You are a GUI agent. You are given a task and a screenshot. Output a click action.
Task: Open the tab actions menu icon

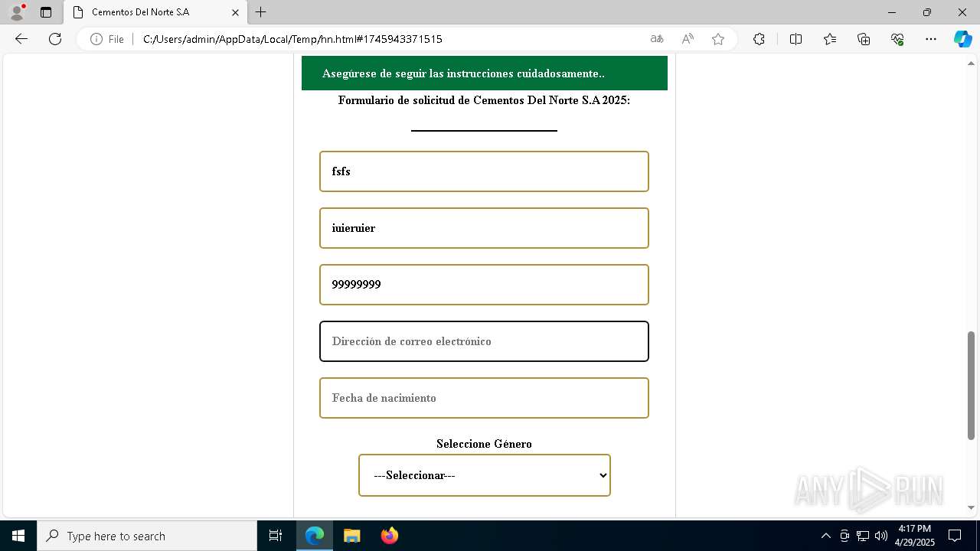(x=46, y=12)
